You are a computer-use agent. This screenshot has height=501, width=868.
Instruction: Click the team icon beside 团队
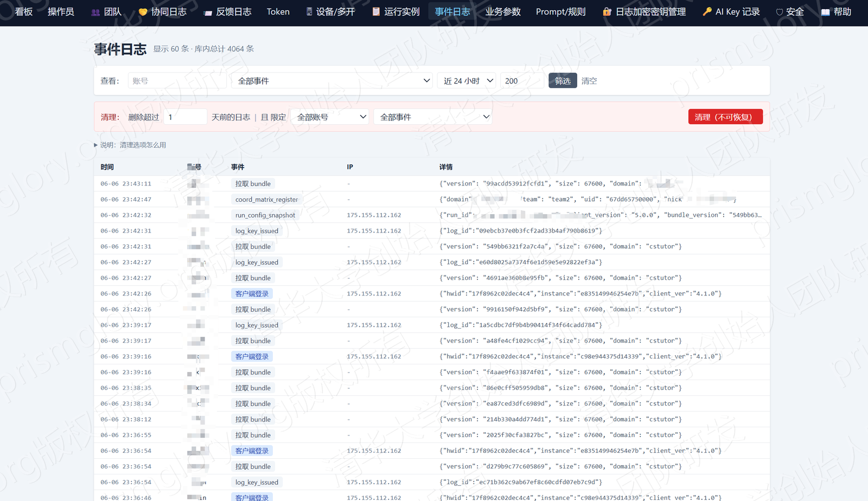tap(95, 12)
